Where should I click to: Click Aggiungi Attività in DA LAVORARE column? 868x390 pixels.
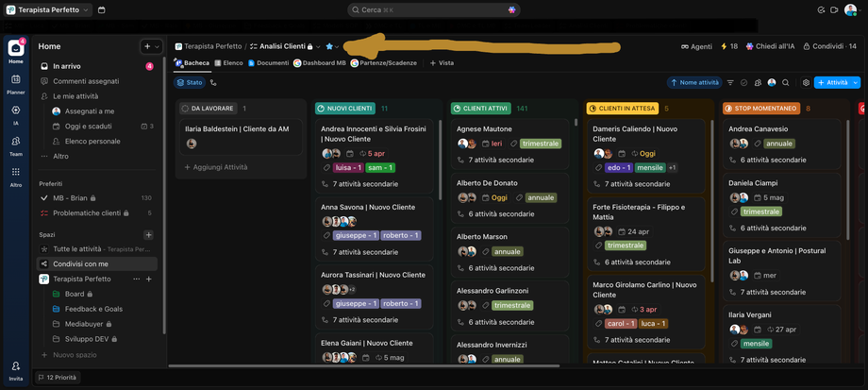[x=216, y=167]
